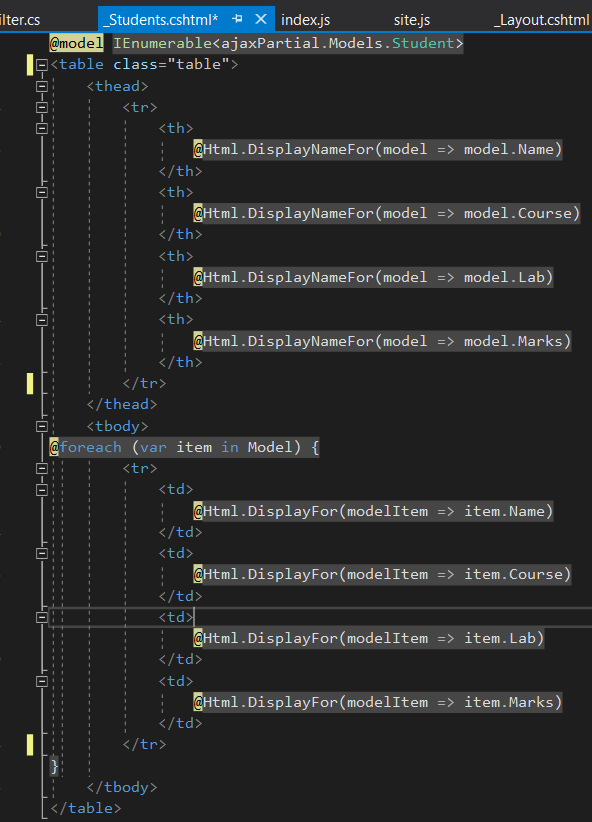Viewport: 592px width, 822px height.
Task: Collapse the th block containing model.Lab
Action: pos(42,256)
